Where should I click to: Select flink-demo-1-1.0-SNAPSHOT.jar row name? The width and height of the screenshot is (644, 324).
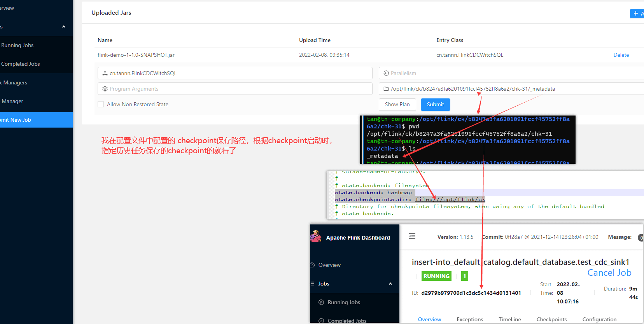pos(136,55)
